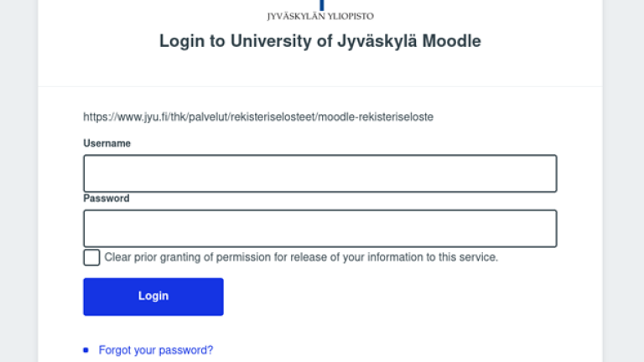Click 'www.jyu.fi' in the privacy URL
Viewport: 644px width, 362px height.
tap(143, 117)
